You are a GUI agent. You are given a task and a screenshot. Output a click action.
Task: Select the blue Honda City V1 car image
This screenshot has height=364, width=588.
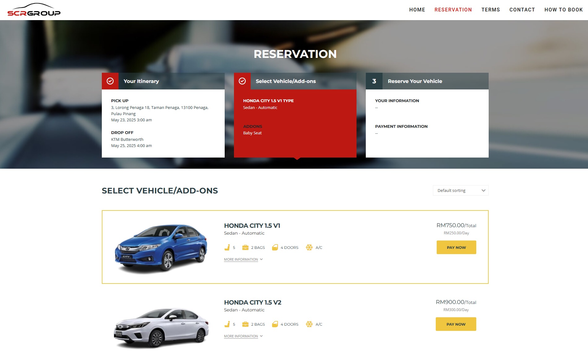[161, 248]
